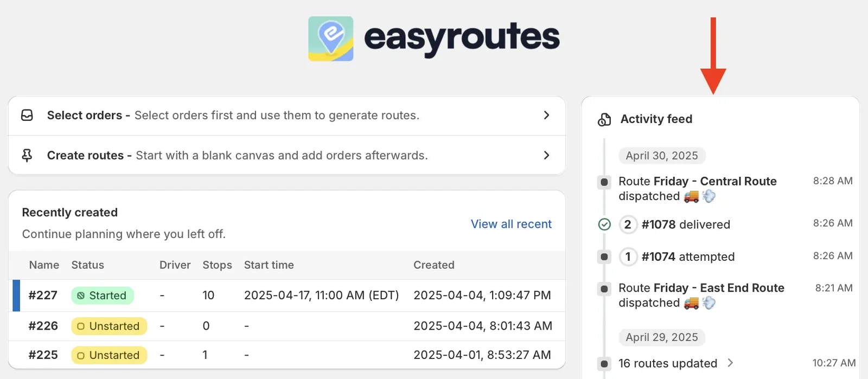868x379 pixels.
Task: Click the 8:28 AM timestamp
Action: pos(833,181)
